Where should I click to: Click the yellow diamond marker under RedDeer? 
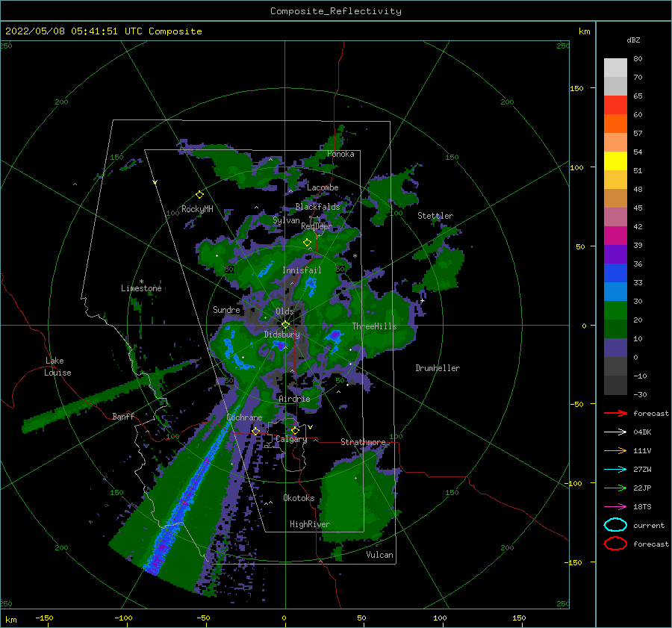click(308, 243)
